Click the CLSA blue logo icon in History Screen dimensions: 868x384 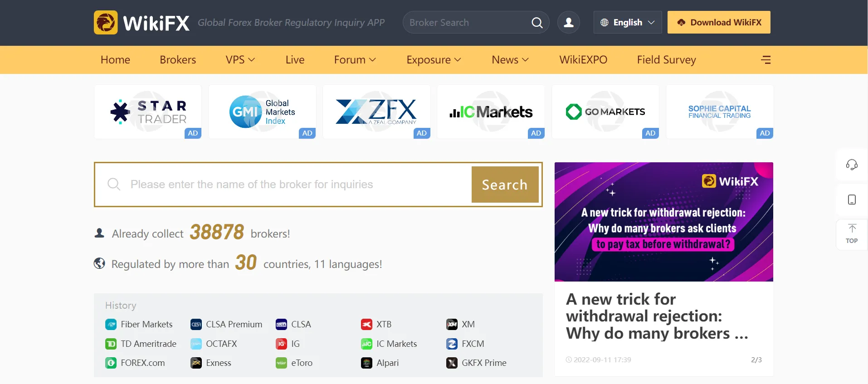tap(281, 325)
